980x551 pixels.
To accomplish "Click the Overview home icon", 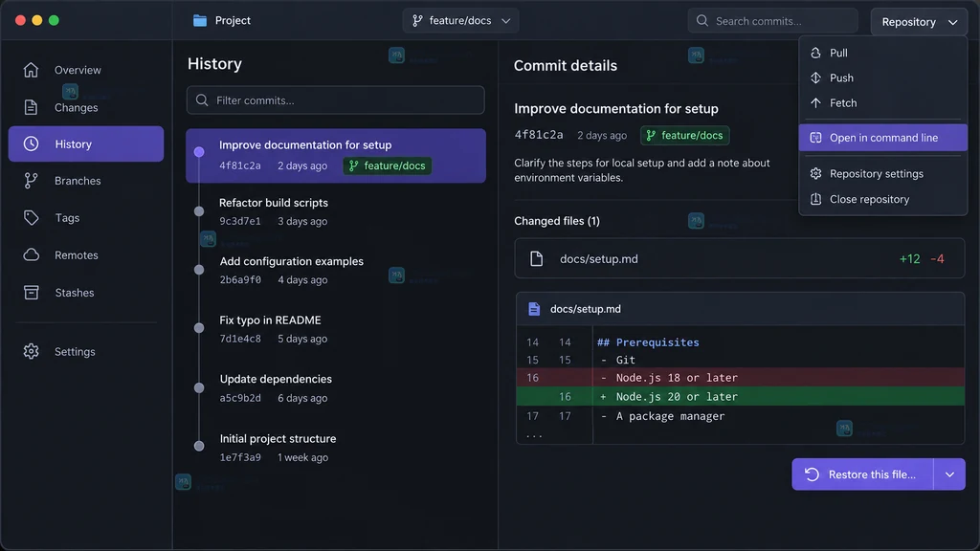I will pyautogui.click(x=31, y=70).
